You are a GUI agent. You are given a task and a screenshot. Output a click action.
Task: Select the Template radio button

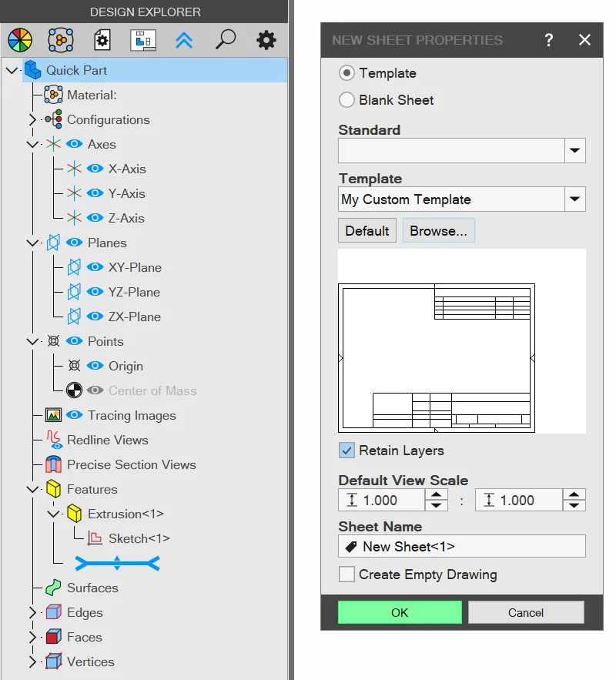coord(346,73)
